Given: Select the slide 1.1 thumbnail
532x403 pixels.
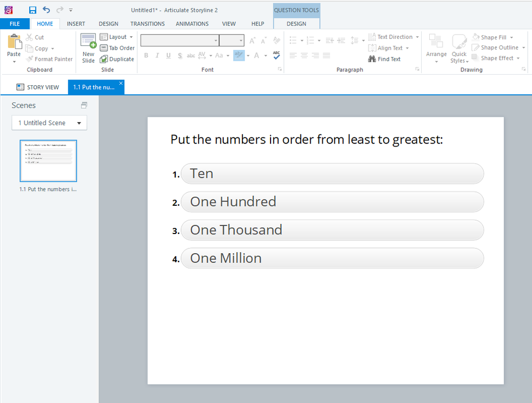Looking at the screenshot, I should (x=48, y=160).
